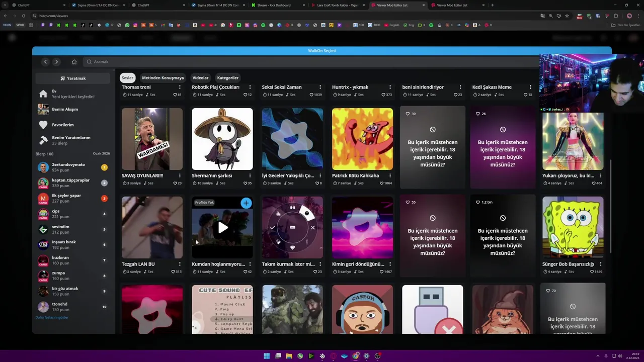The image size is (644, 362).
Task: Open File Explorer from taskbar
Action: click(289, 356)
